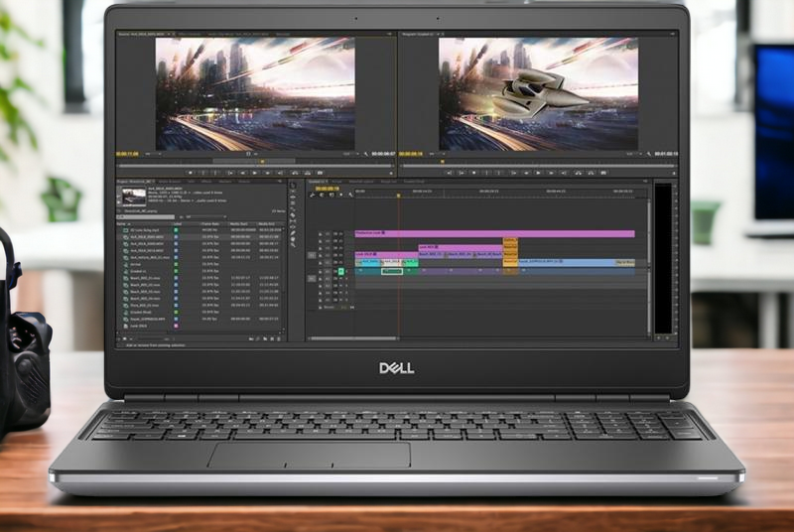This screenshot has height=532, width=794.
Task: Click Source monitor yellow timecode
Action: click(x=127, y=154)
